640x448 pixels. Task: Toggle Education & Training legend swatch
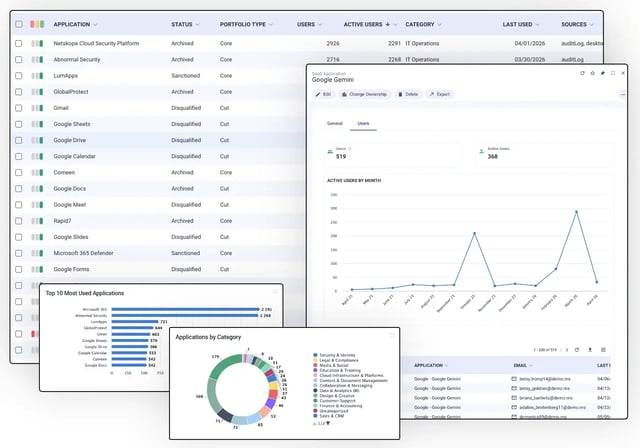coord(315,370)
